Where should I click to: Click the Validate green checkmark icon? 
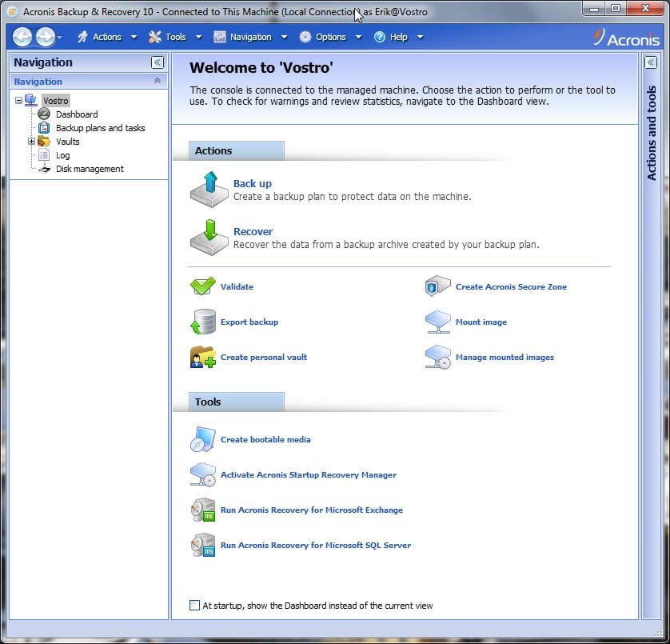pyautogui.click(x=203, y=286)
